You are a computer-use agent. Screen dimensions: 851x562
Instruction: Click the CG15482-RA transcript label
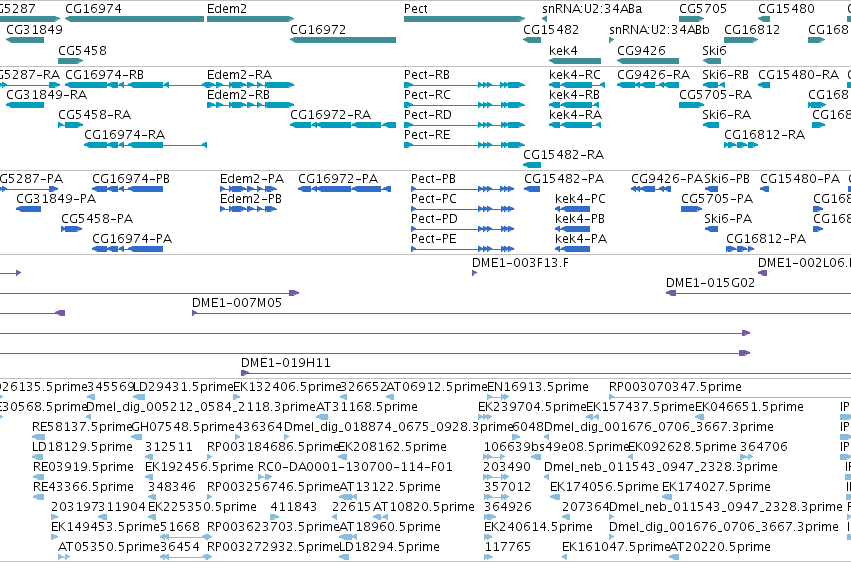pos(563,155)
